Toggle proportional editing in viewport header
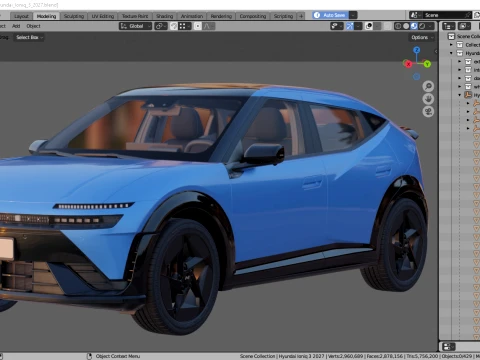 [x=198, y=26]
